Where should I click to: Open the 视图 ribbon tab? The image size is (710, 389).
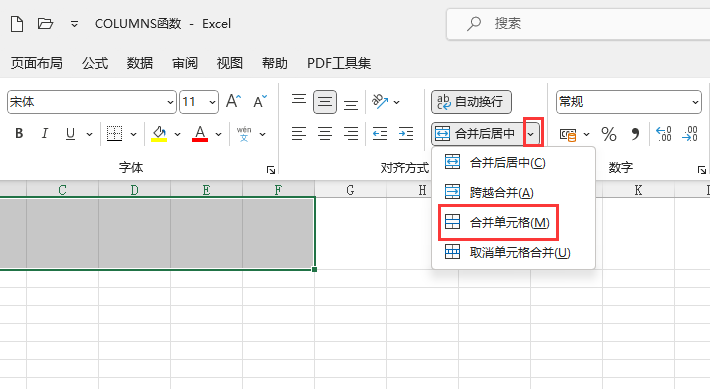click(x=230, y=63)
